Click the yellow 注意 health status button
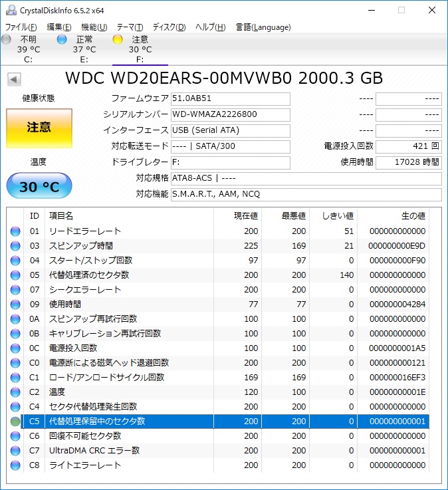Image resolution: width=448 pixels, height=490 pixels. 39,128
